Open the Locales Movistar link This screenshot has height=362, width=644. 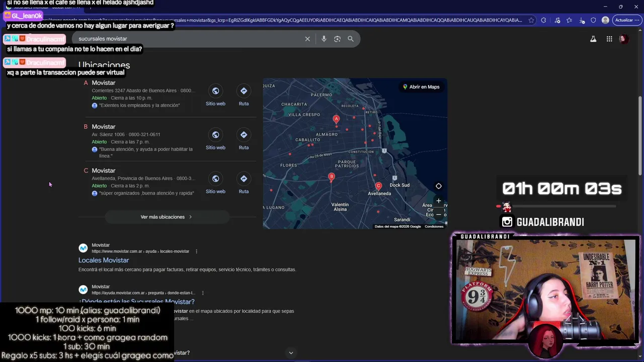click(104, 260)
